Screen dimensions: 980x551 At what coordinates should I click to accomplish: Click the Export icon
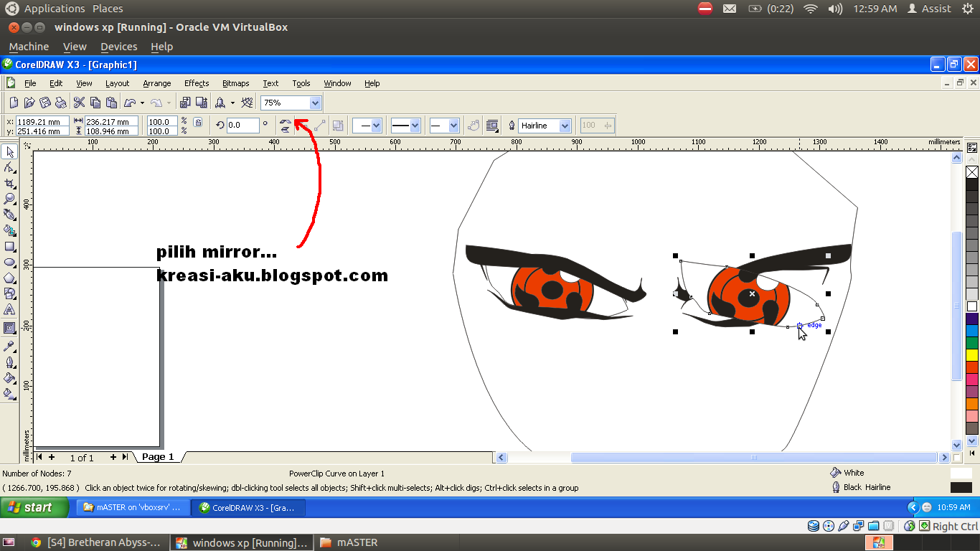pyautogui.click(x=202, y=103)
